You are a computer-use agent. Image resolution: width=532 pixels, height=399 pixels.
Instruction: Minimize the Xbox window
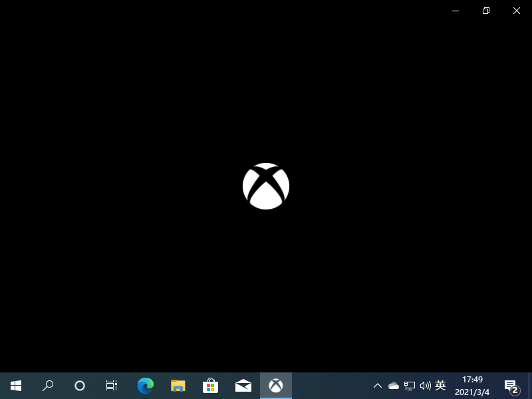click(x=456, y=11)
